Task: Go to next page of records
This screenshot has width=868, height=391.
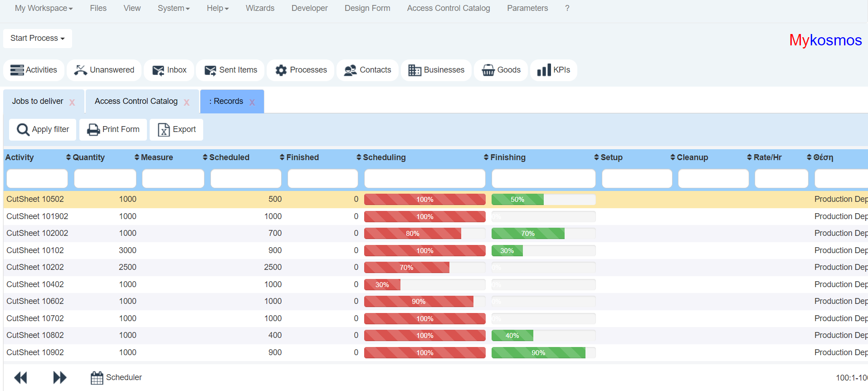Action: tap(59, 377)
